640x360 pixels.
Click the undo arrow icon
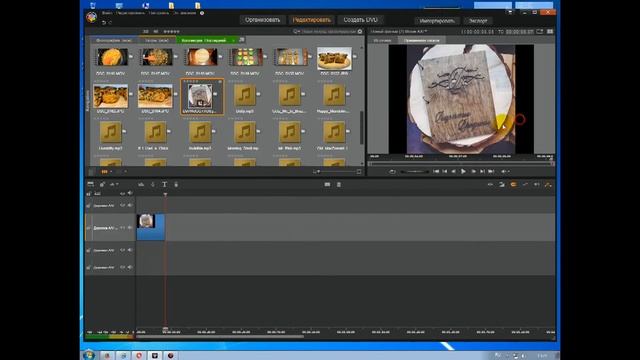pyautogui.click(x=104, y=22)
